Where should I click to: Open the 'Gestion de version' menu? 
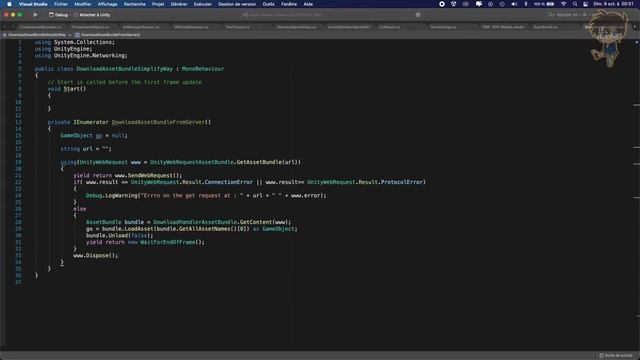[237, 4]
